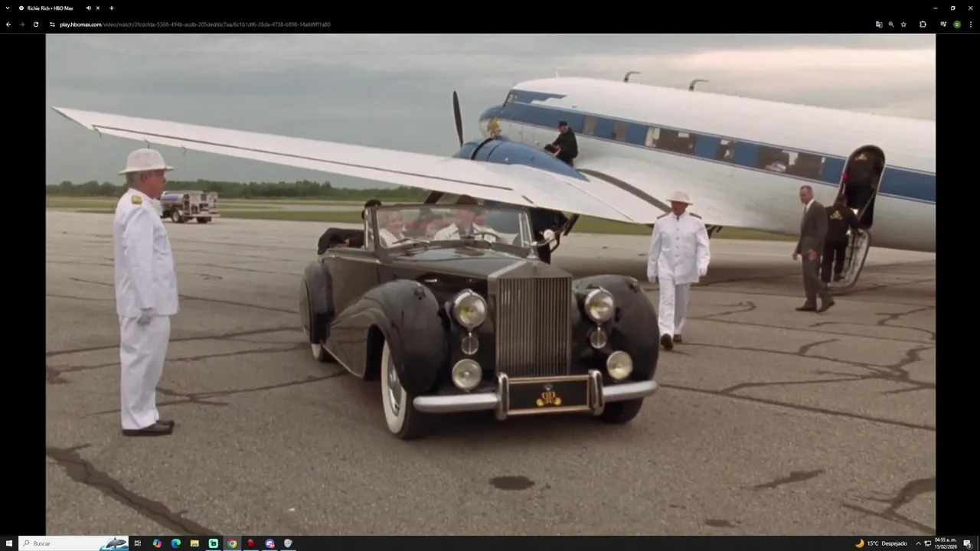
Task: Close the Richie Rich HBO Max tab
Action: 98,8
